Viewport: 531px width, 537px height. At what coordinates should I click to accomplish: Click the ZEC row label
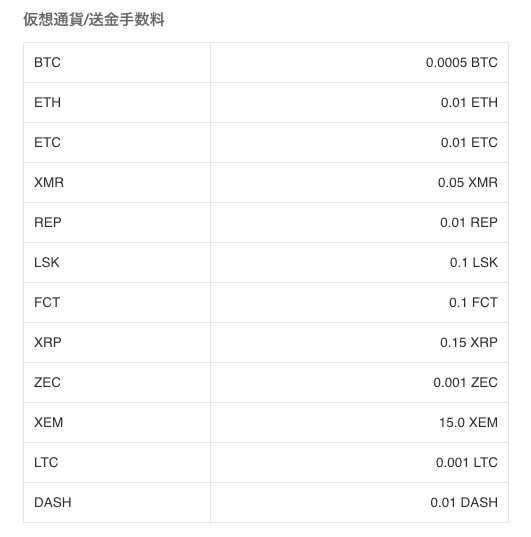[47, 383]
